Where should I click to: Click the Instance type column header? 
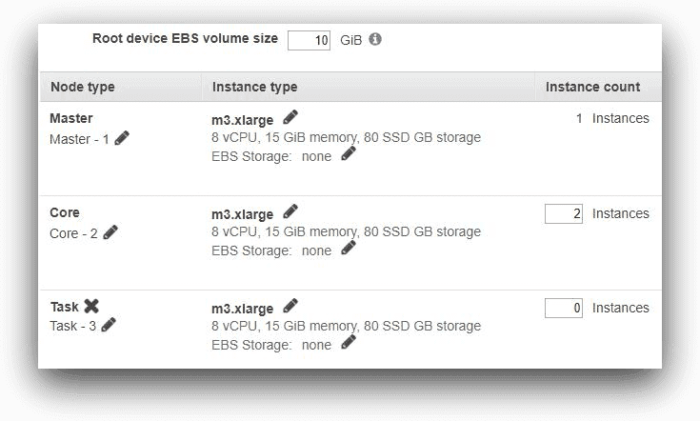(254, 87)
